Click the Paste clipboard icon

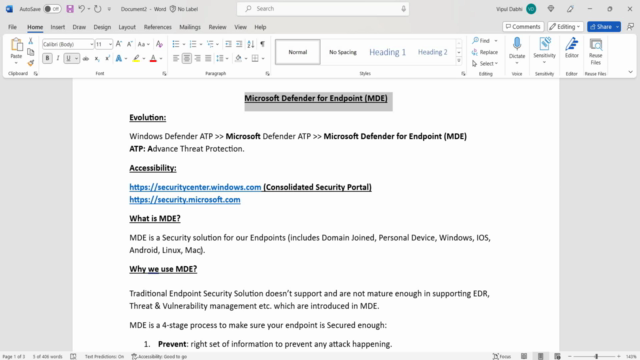16,44
